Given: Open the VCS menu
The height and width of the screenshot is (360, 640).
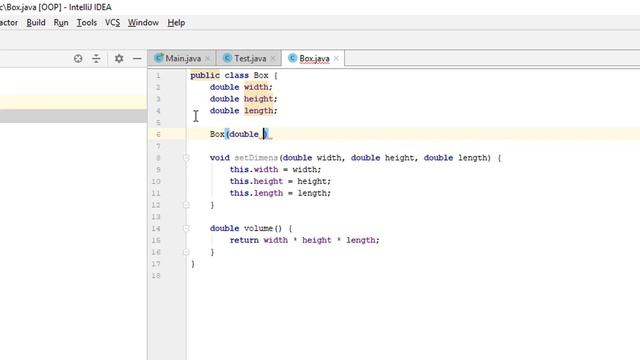Looking at the screenshot, I should (x=112, y=22).
